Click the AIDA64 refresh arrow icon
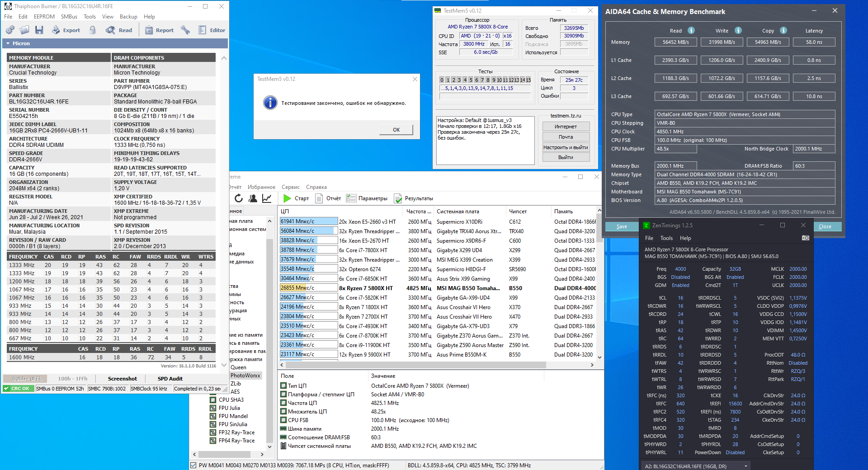 [239, 198]
